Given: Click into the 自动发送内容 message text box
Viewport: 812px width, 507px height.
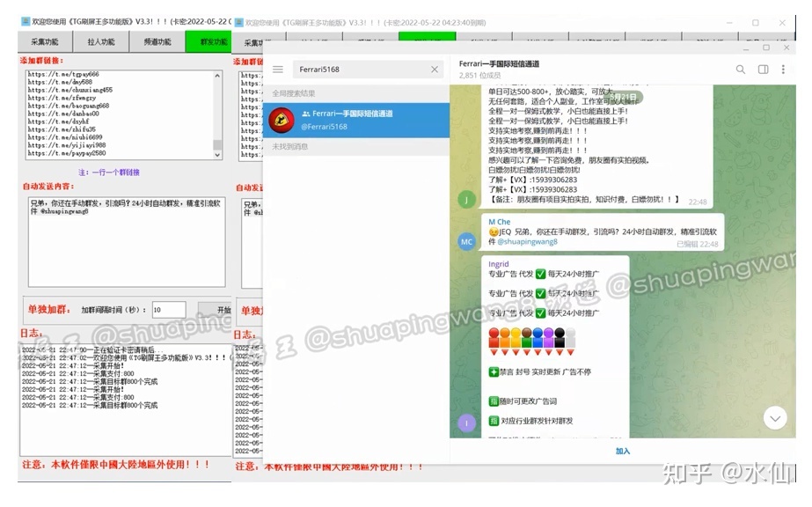Looking at the screenshot, I should (127, 242).
